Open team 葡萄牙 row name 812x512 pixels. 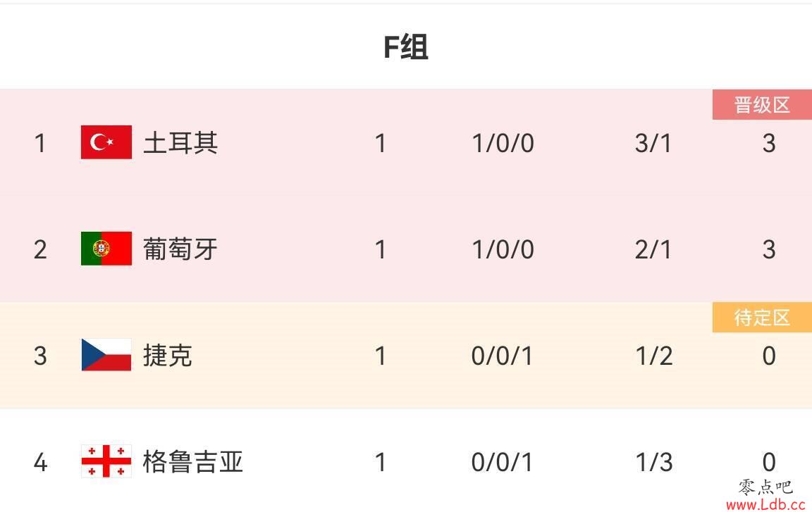point(180,249)
